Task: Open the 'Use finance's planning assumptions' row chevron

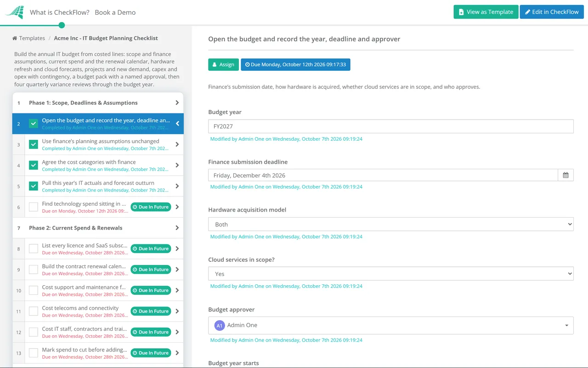Action: point(177,144)
